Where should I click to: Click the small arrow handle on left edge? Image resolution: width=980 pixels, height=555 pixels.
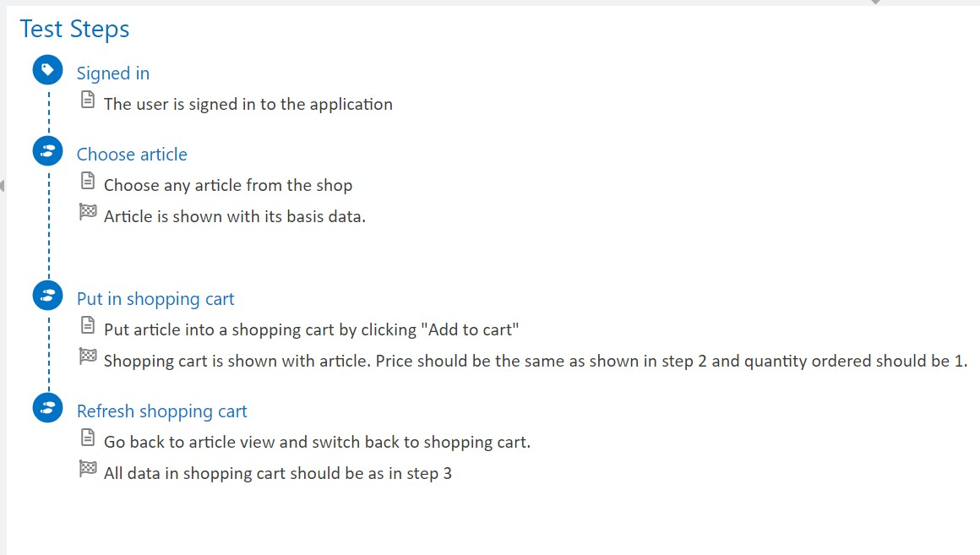[3, 186]
